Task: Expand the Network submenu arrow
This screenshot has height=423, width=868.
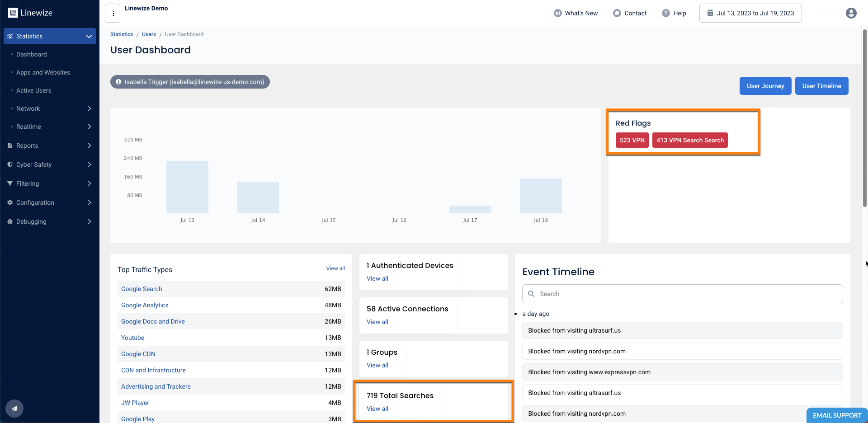Action: point(89,108)
